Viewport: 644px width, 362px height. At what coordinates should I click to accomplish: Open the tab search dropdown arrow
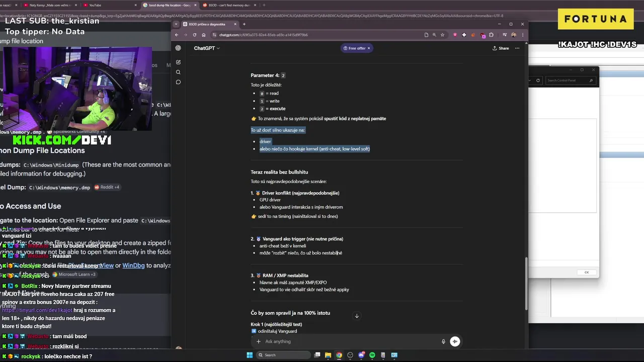(x=176, y=24)
